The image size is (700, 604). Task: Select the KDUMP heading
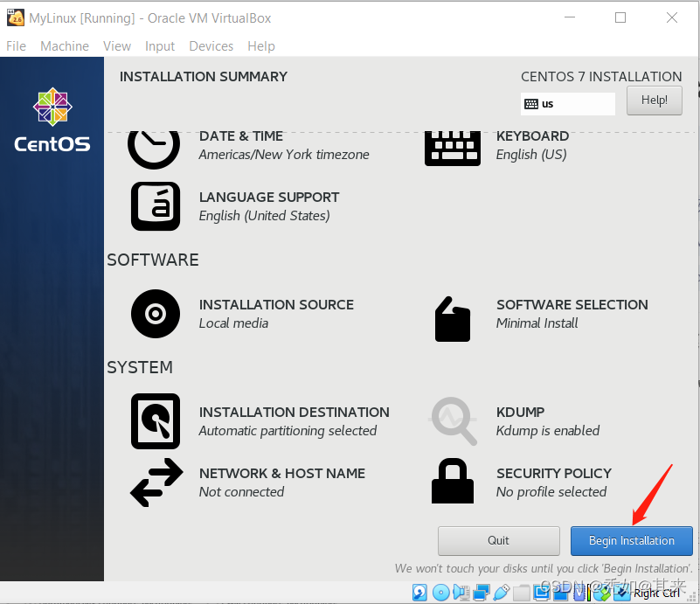521,413
